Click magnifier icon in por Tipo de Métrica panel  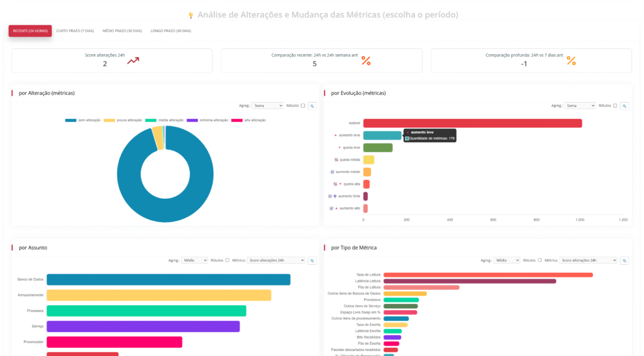(x=624, y=260)
